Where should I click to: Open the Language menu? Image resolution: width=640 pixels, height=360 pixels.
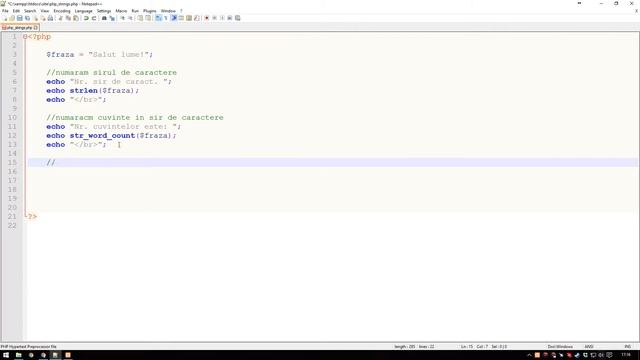pos(84,11)
